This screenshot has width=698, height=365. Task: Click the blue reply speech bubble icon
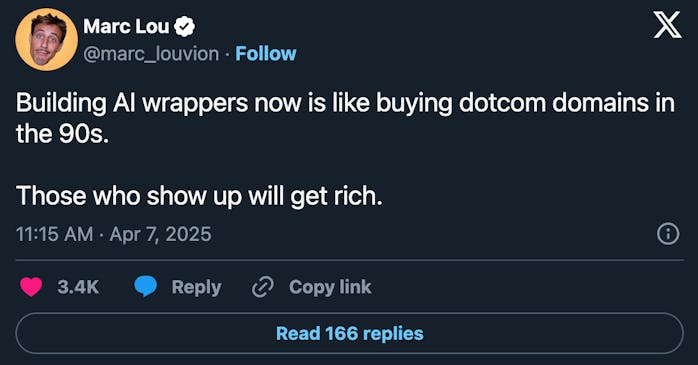(x=146, y=286)
